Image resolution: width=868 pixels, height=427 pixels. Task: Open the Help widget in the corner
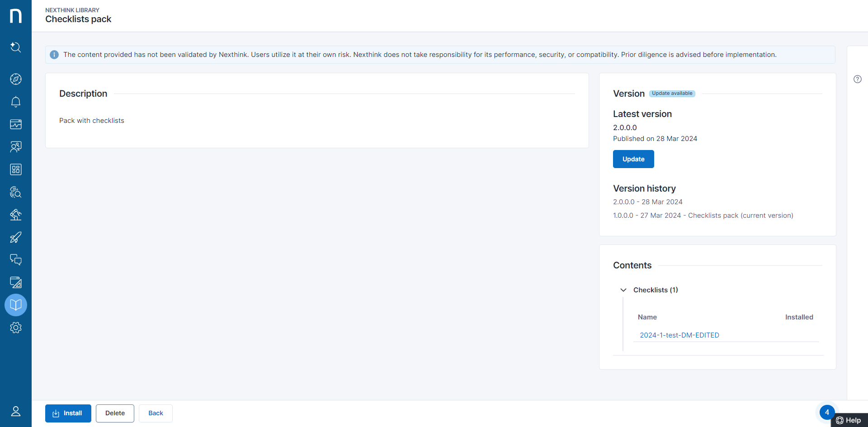click(x=849, y=420)
